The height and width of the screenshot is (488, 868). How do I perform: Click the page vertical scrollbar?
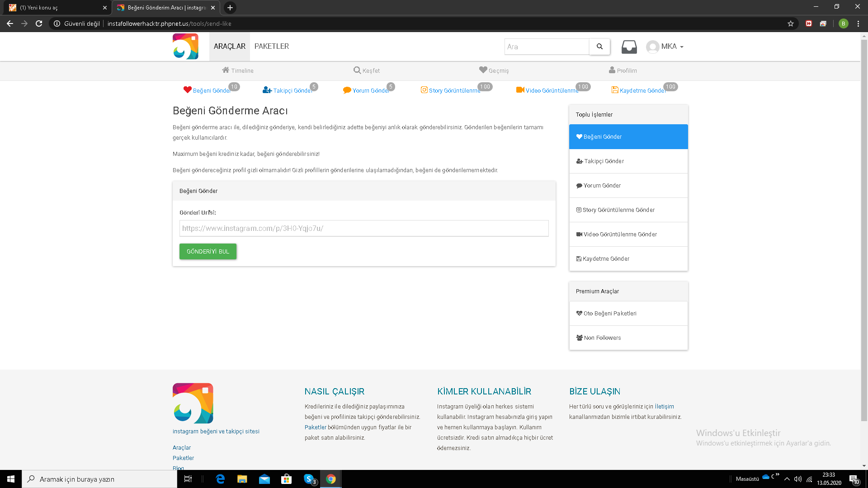click(864, 230)
